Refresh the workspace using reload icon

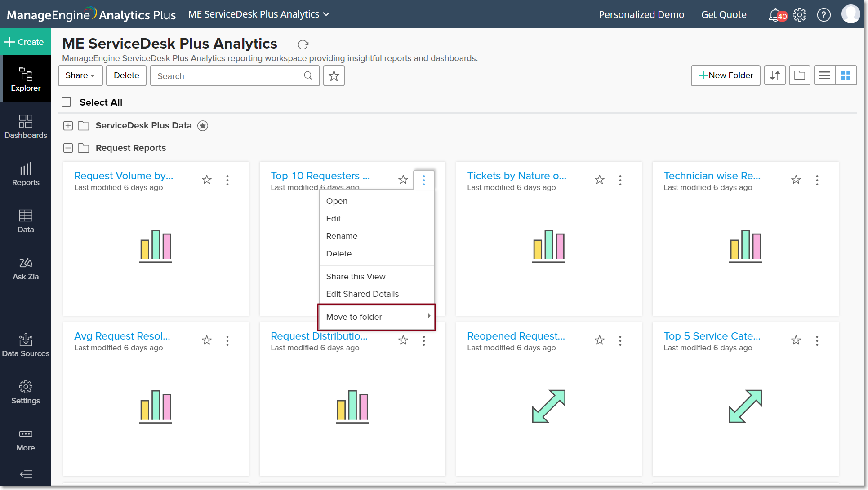click(x=303, y=44)
